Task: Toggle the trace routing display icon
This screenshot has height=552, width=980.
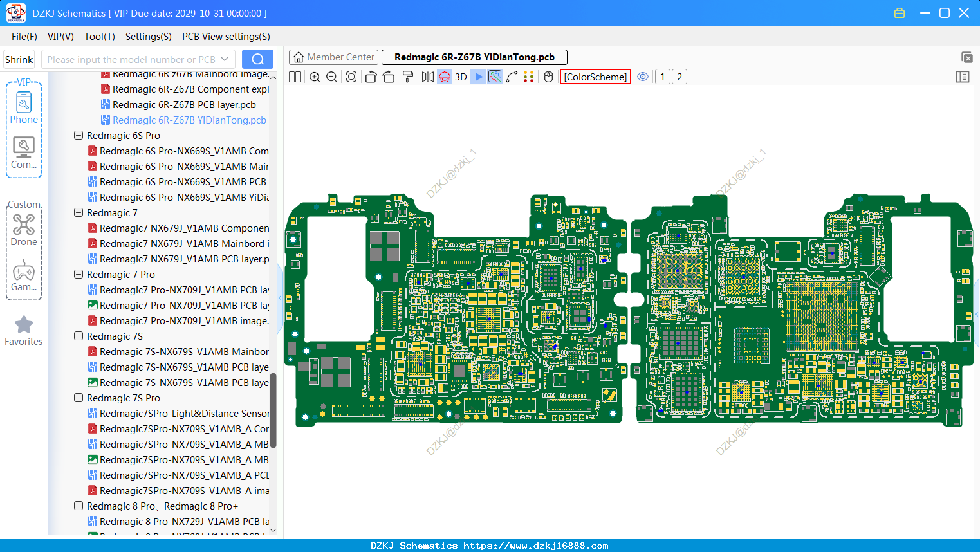Action: click(x=495, y=77)
